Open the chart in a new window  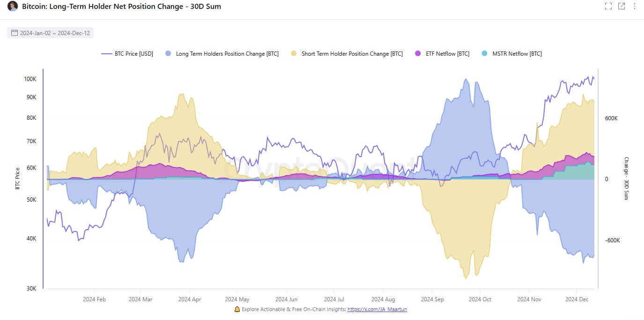622,6
